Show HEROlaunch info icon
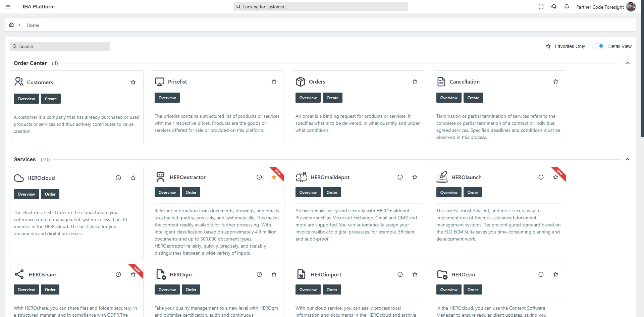Image resolution: width=644 pixels, height=317 pixels. click(x=541, y=177)
